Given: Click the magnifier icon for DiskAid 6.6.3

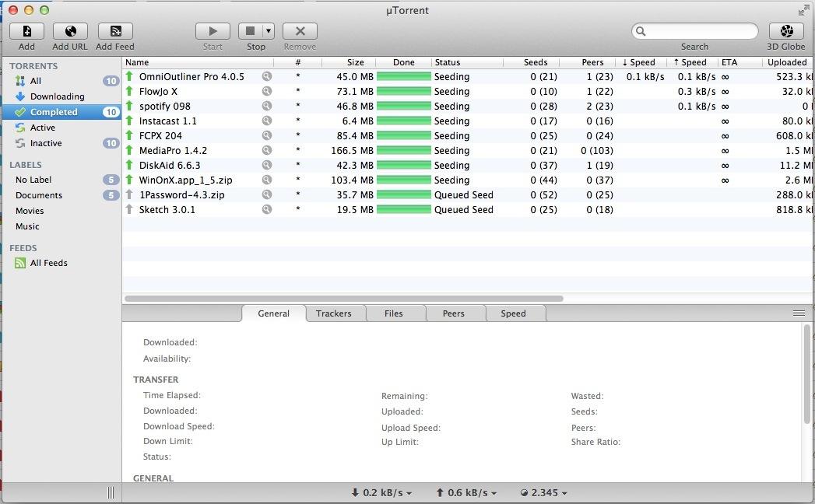Looking at the screenshot, I should pos(267,165).
